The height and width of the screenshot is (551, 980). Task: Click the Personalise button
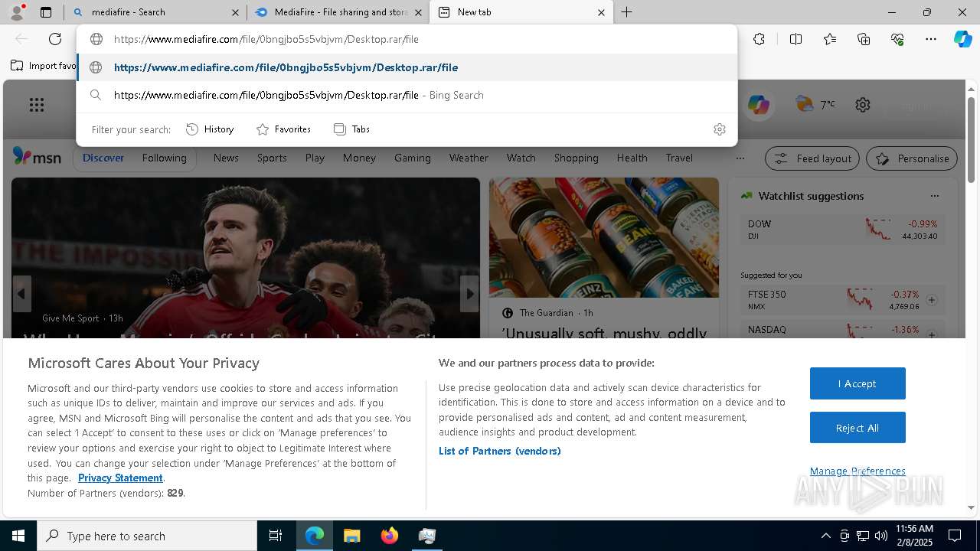[912, 158]
